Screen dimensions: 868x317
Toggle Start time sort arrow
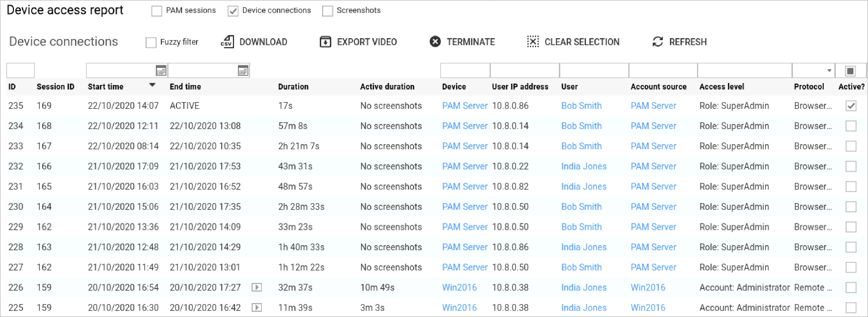coord(152,85)
